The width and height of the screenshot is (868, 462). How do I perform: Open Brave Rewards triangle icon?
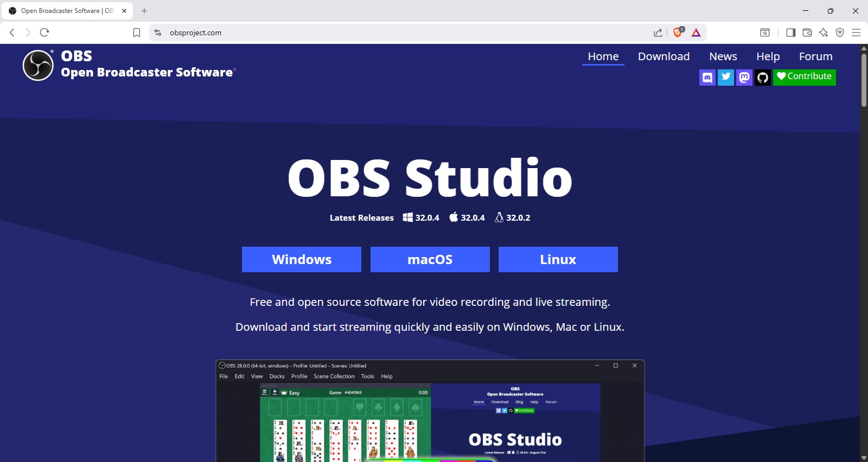pyautogui.click(x=696, y=33)
